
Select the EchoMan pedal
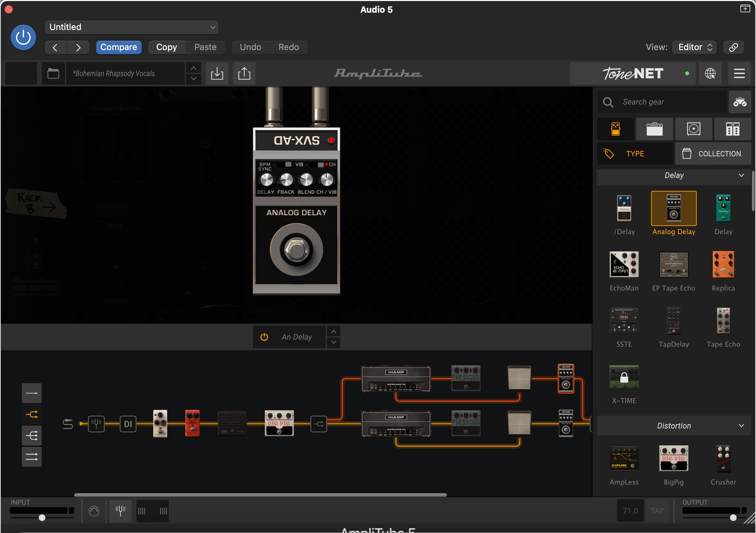(624, 264)
